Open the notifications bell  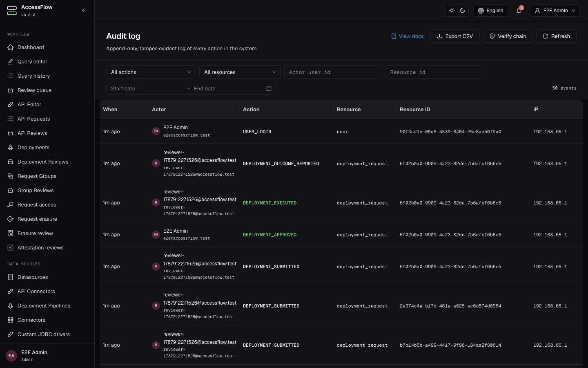pos(519,11)
